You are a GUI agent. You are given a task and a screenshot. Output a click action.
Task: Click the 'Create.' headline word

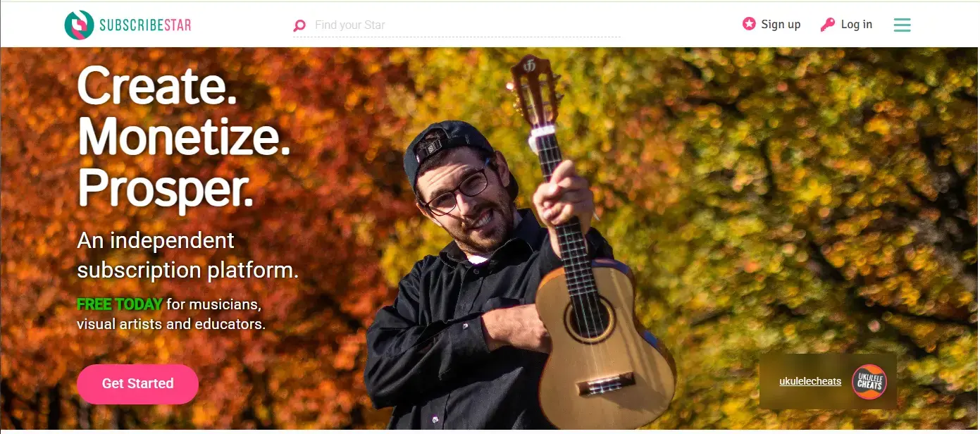[157, 87]
